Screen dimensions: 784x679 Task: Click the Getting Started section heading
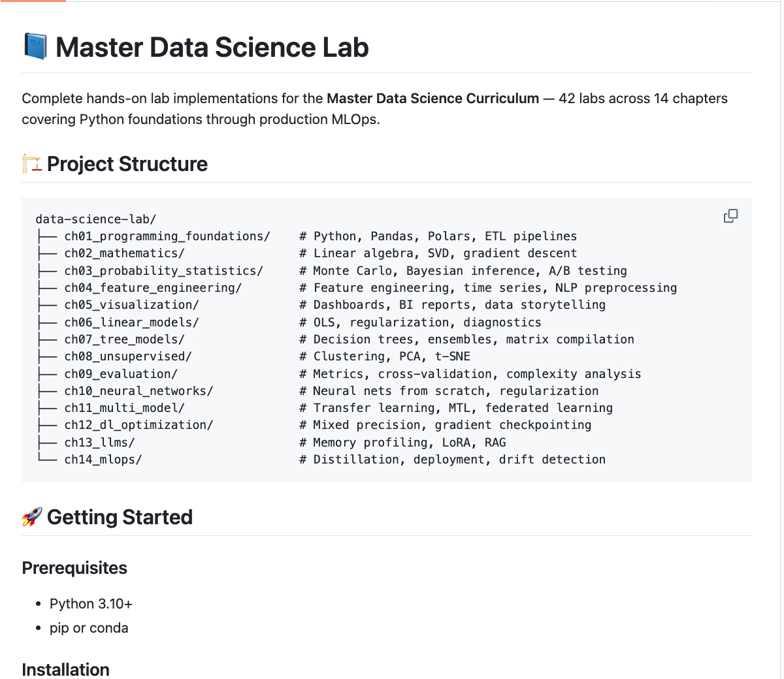[120, 517]
